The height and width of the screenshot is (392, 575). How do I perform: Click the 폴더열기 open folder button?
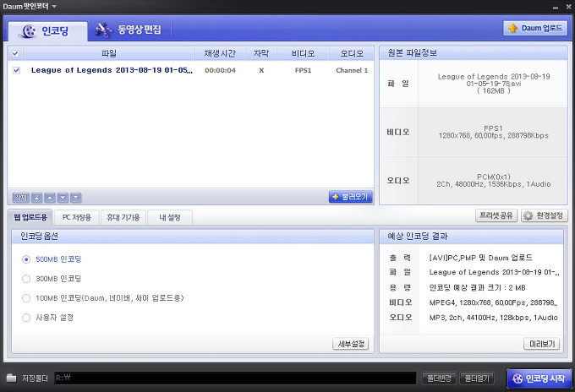pyautogui.click(x=477, y=378)
